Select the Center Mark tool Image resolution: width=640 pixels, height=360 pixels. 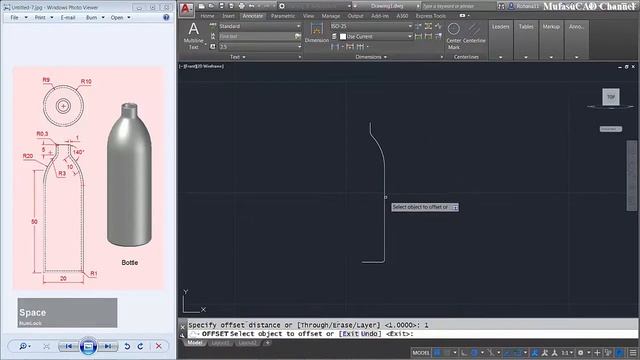click(x=453, y=36)
